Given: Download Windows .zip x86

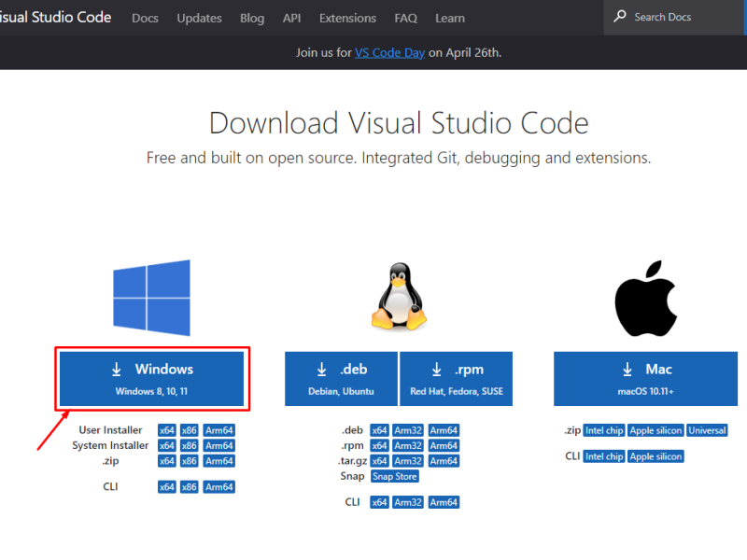Looking at the screenshot, I should 190,460.
